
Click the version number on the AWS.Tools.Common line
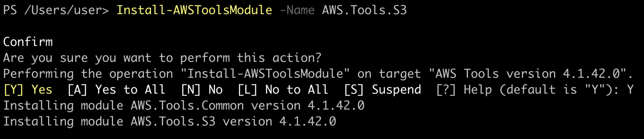pos(336,106)
